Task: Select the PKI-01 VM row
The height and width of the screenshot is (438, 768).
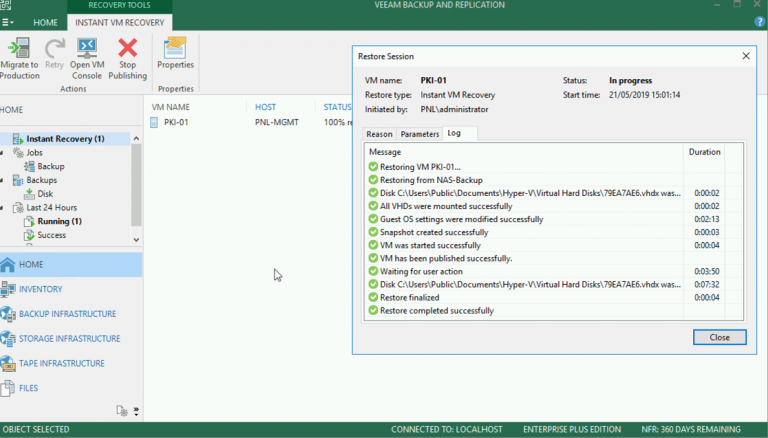Action: click(x=249, y=122)
